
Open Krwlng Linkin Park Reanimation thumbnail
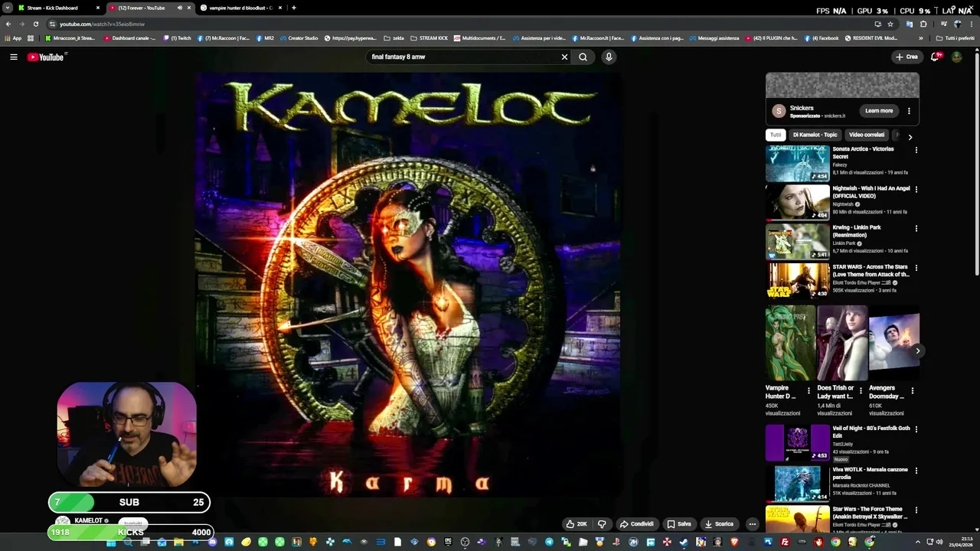[x=798, y=242]
